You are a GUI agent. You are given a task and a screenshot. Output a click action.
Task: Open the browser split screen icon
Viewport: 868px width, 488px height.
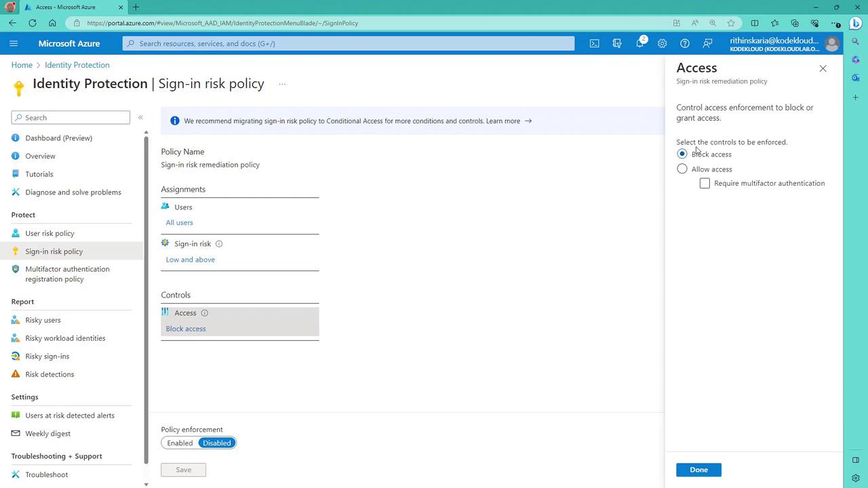[755, 23]
